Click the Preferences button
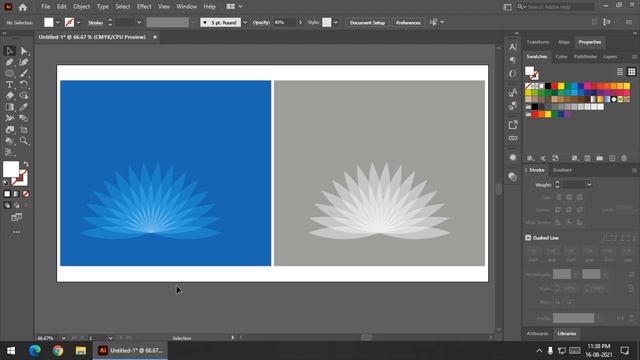The width and height of the screenshot is (640, 360). [408, 22]
